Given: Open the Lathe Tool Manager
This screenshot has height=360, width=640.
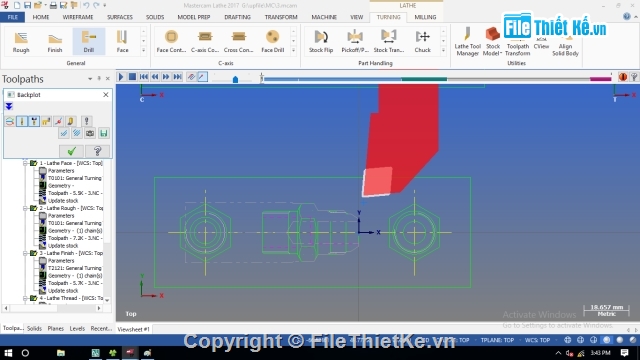Looking at the screenshot, I should click(x=467, y=42).
